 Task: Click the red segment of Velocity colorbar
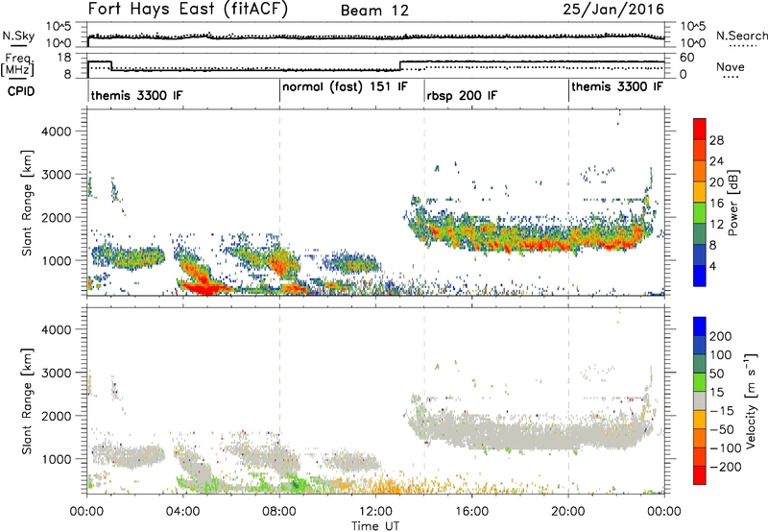tap(700, 475)
